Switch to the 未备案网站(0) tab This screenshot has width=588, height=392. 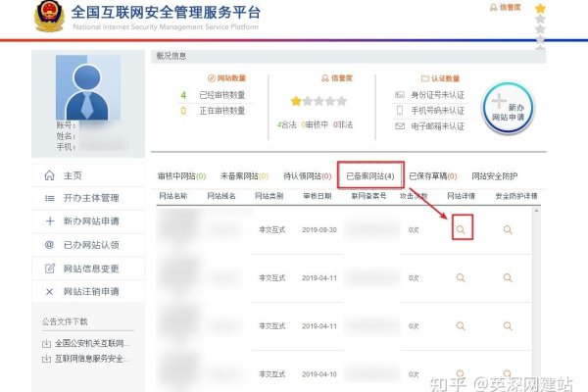244,176
